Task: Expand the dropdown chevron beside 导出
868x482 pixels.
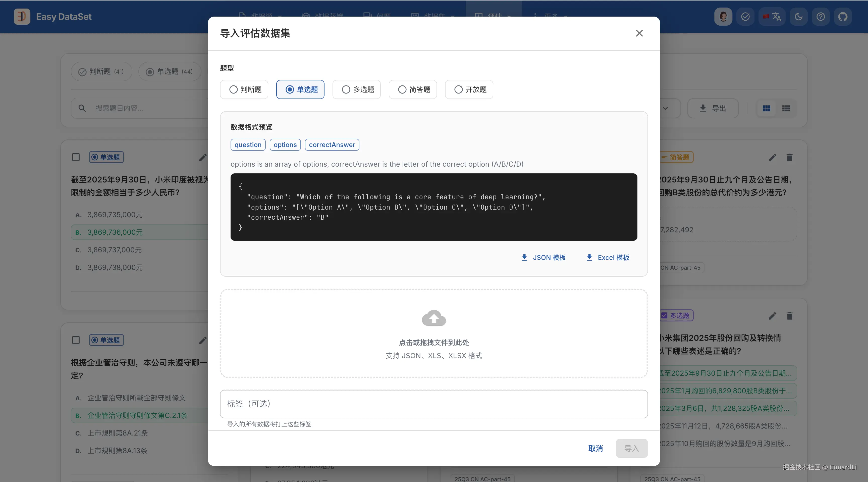Action: coord(665,108)
